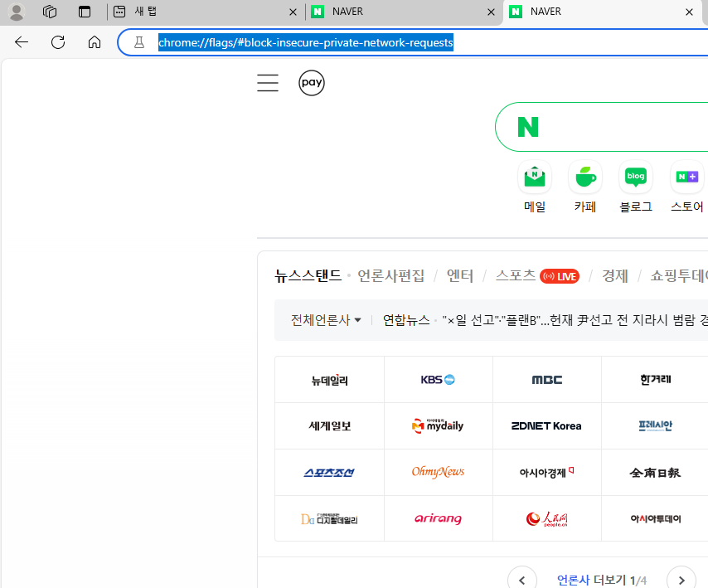Open the Naver hamburger menu

click(268, 83)
